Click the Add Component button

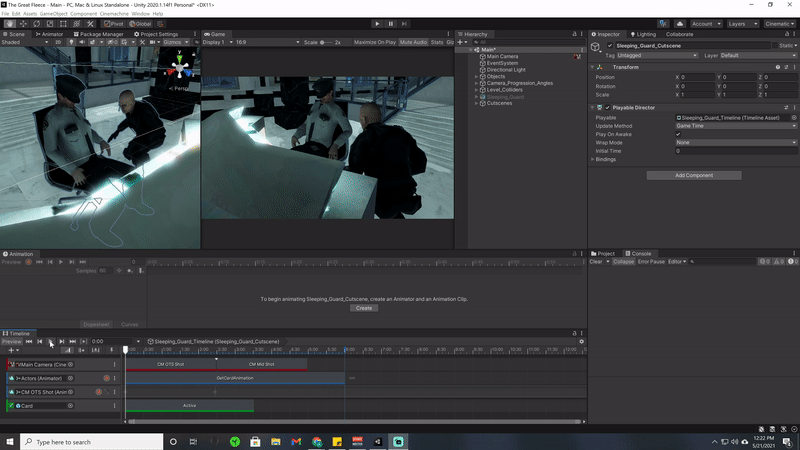point(693,175)
